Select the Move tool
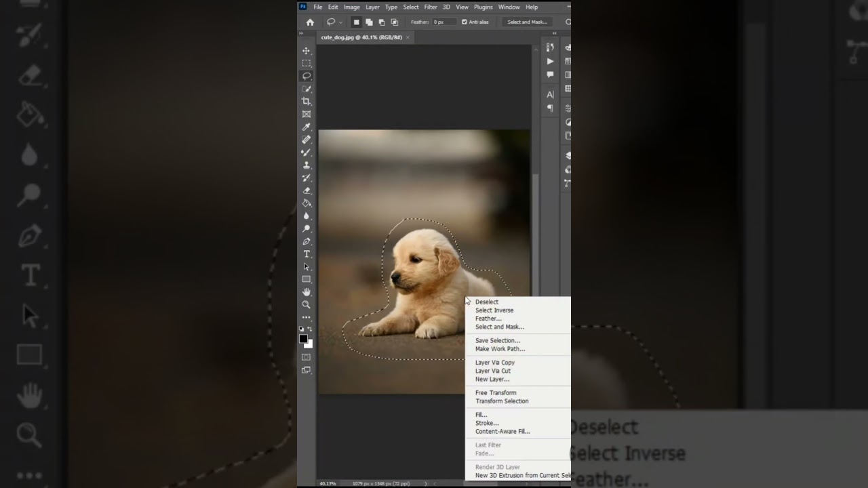 [x=307, y=51]
